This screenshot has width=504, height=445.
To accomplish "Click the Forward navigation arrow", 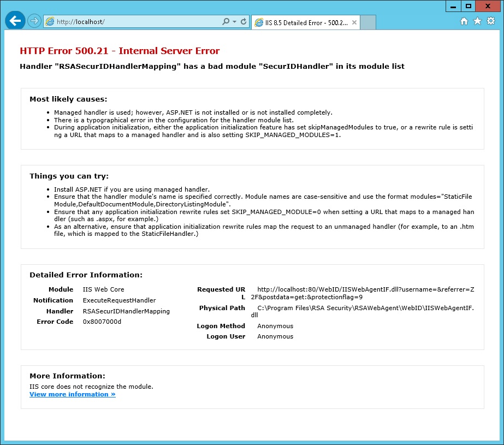I will tap(34, 21).
